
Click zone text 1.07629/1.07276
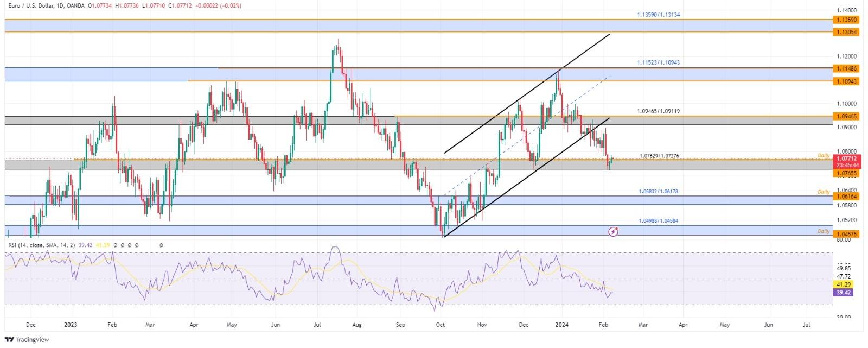pyautogui.click(x=659, y=156)
